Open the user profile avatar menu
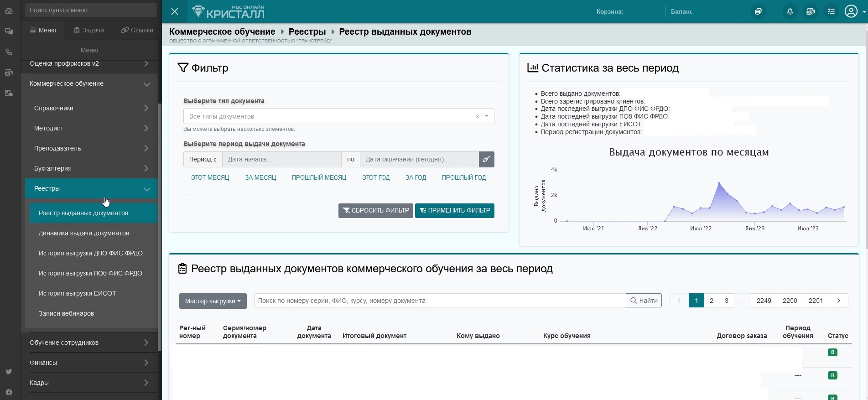 pos(852,11)
